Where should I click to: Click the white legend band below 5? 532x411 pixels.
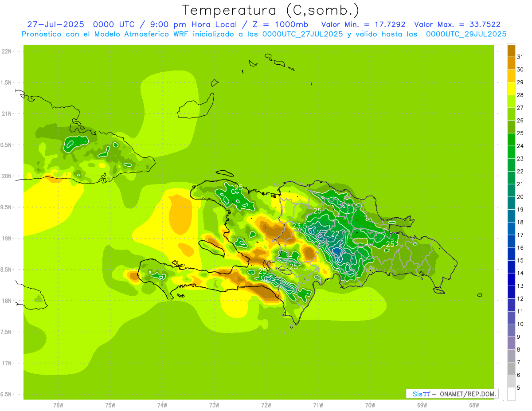point(511,394)
